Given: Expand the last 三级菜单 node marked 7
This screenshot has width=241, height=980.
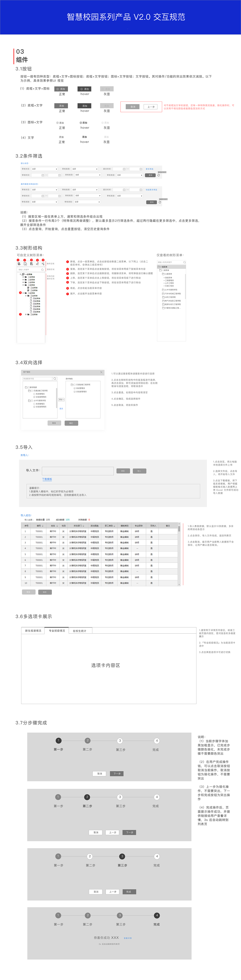Looking at the screenshot, I should click(x=26, y=315).
